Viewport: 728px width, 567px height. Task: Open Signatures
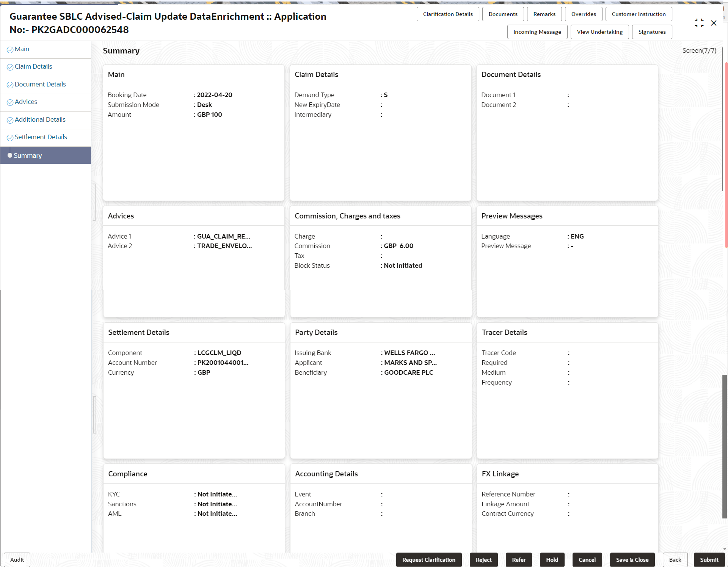651,32
